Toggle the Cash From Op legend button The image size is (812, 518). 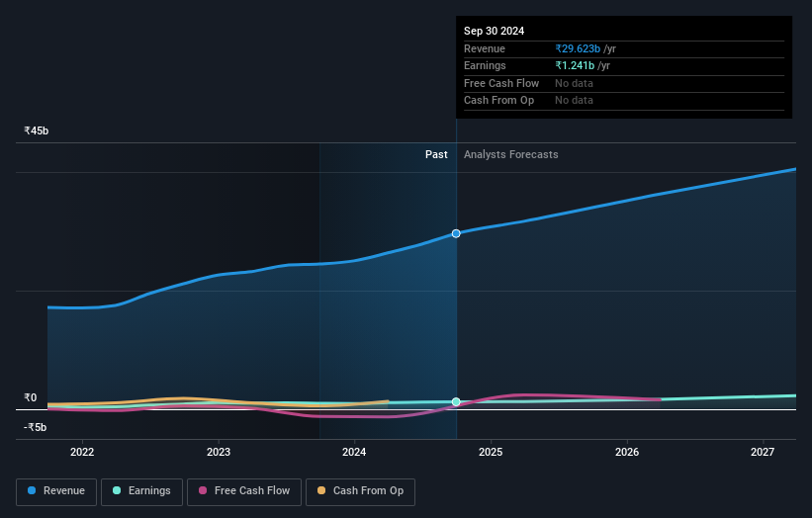point(360,491)
